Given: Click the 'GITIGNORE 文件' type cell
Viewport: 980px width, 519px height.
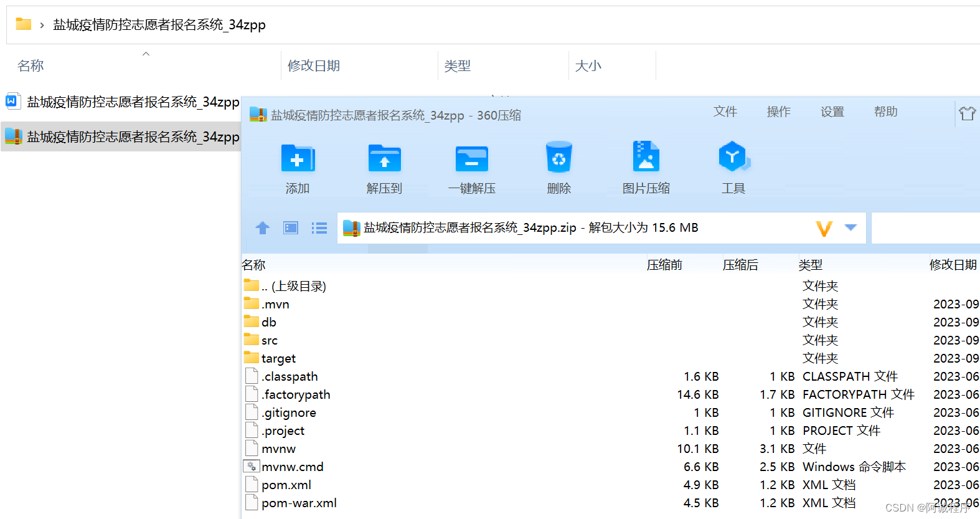Looking at the screenshot, I should [848, 412].
